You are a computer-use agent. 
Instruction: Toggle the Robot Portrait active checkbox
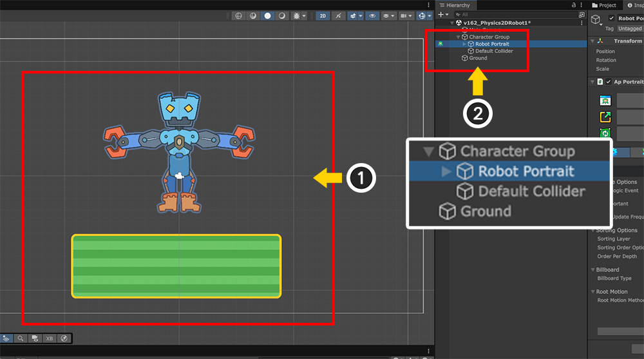(610, 19)
